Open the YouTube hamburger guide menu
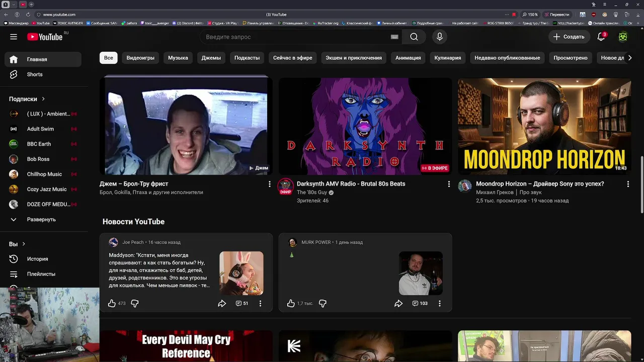 (x=14, y=37)
